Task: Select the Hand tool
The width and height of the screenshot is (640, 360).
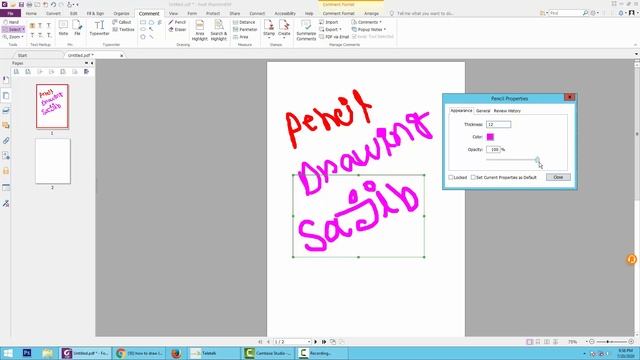Action: pos(11,22)
